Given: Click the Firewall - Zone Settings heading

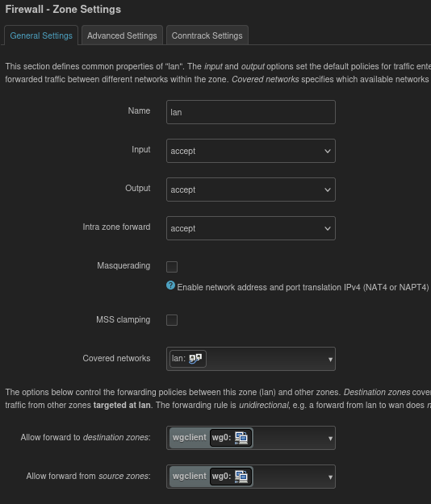Looking at the screenshot, I should [63, 10].
